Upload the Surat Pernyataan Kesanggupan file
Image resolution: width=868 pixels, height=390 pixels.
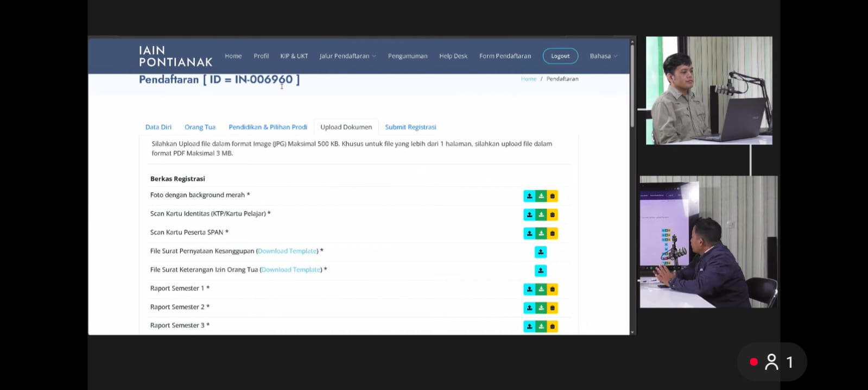point(540,252)
